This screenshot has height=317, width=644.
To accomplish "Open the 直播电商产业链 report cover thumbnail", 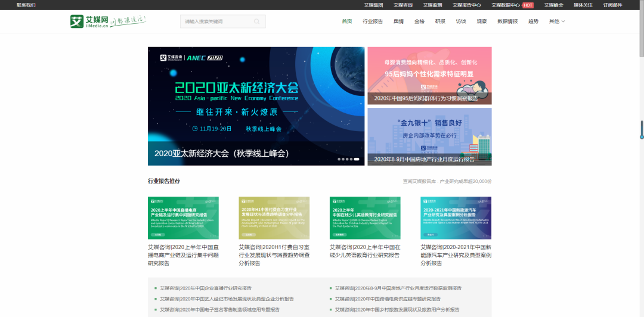I will (183, 217).
